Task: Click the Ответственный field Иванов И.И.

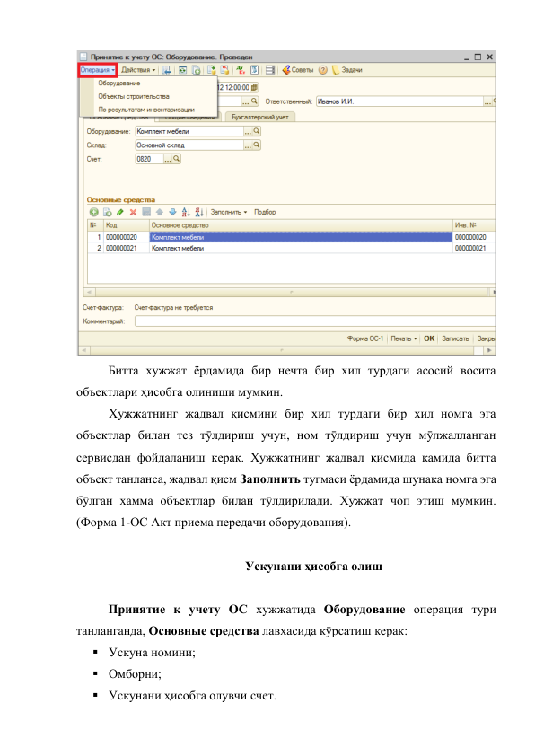Action: click(400, 101)
